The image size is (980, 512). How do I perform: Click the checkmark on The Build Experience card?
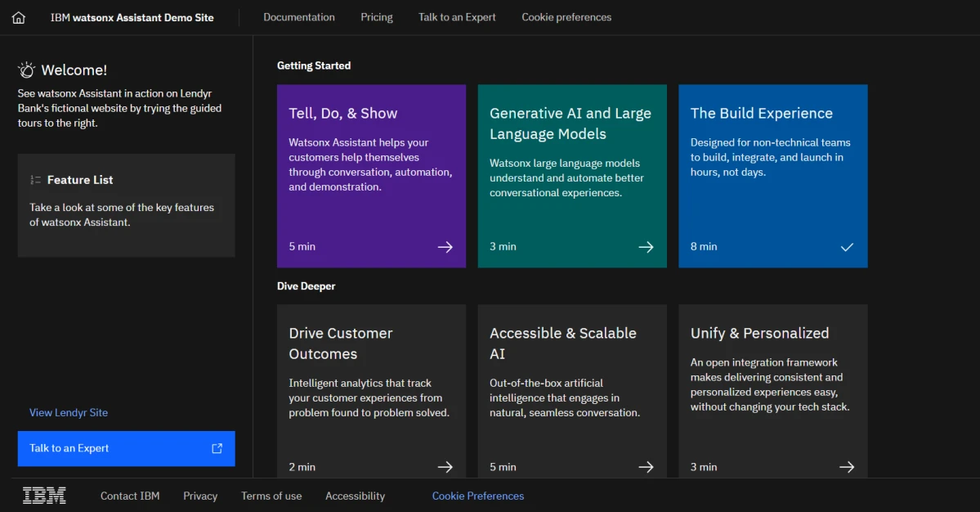click(847, 247)
